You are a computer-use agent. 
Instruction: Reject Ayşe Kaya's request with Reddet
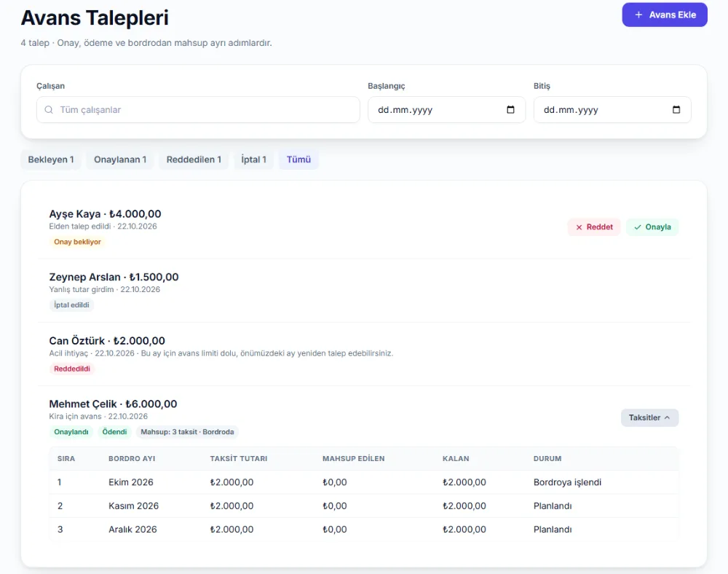click(x=594, y=227)
